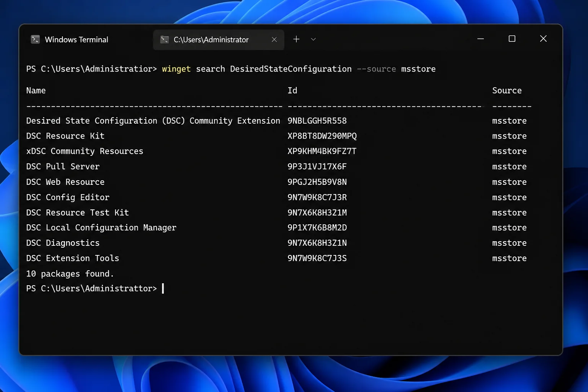Select the 'DSC Local Configuration Manager' package name
This screenshot has width=588, height=392.
101,228
